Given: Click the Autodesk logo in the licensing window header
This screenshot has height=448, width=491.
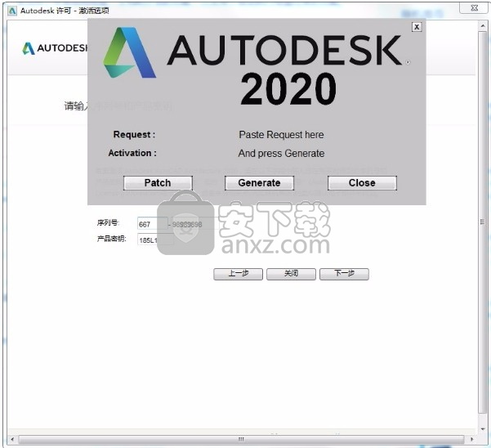Looking at the screenshot, I should 55,48.
